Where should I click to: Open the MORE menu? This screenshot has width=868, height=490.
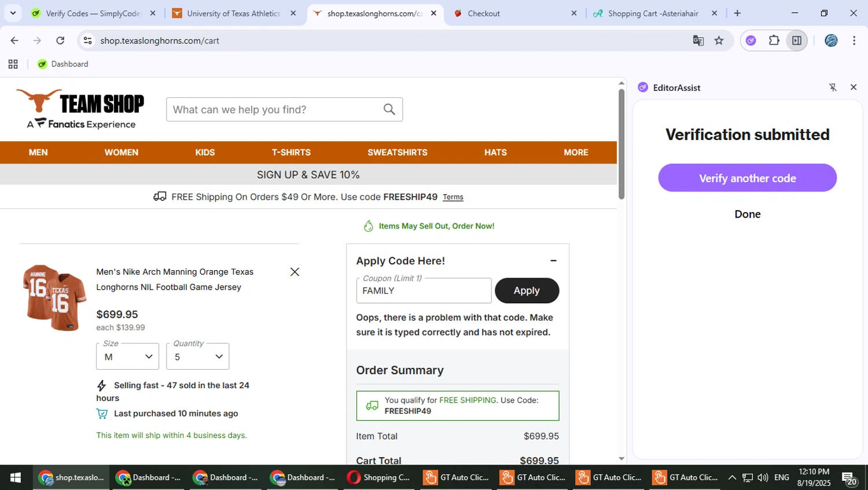[x=576, y=153]
